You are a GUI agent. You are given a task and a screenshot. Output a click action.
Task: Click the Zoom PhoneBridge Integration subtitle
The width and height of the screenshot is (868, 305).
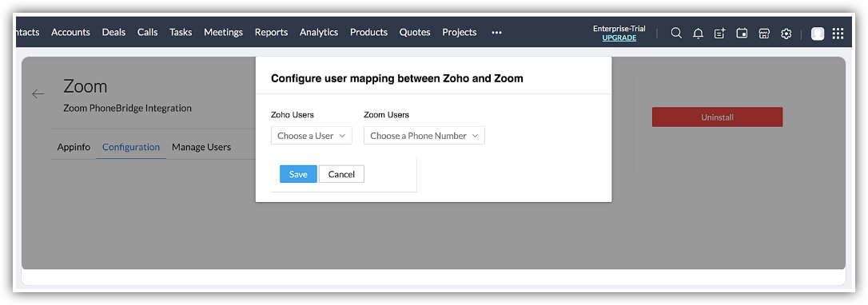click(127, 109)
